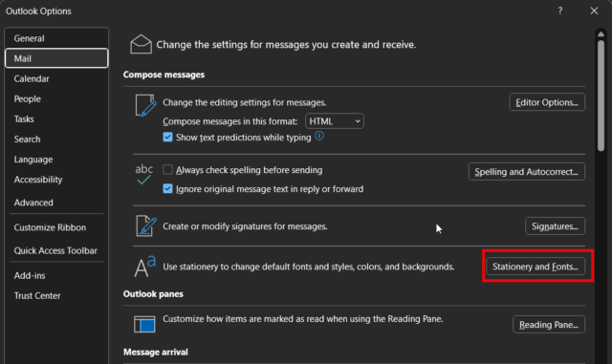
Task: Click the vertical scrollbar thumb
Action: click(x=601, y=96)
